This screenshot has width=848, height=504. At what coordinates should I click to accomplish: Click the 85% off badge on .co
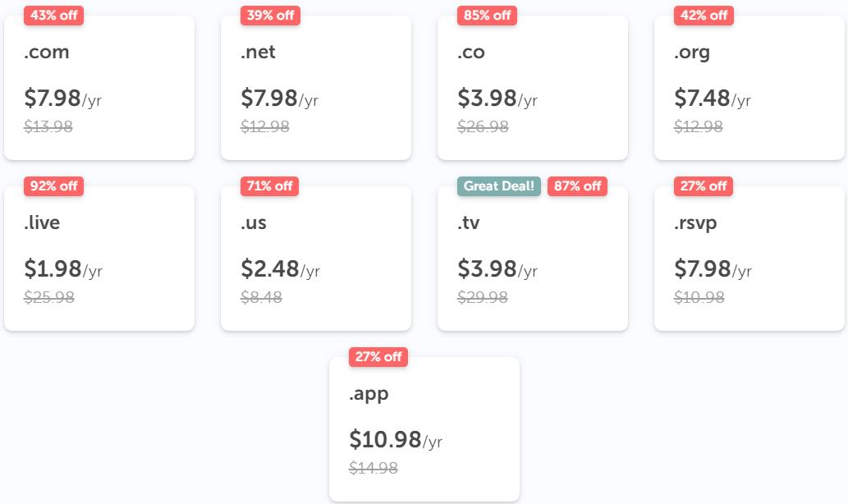pyautogui.click(x=488, y=16)
